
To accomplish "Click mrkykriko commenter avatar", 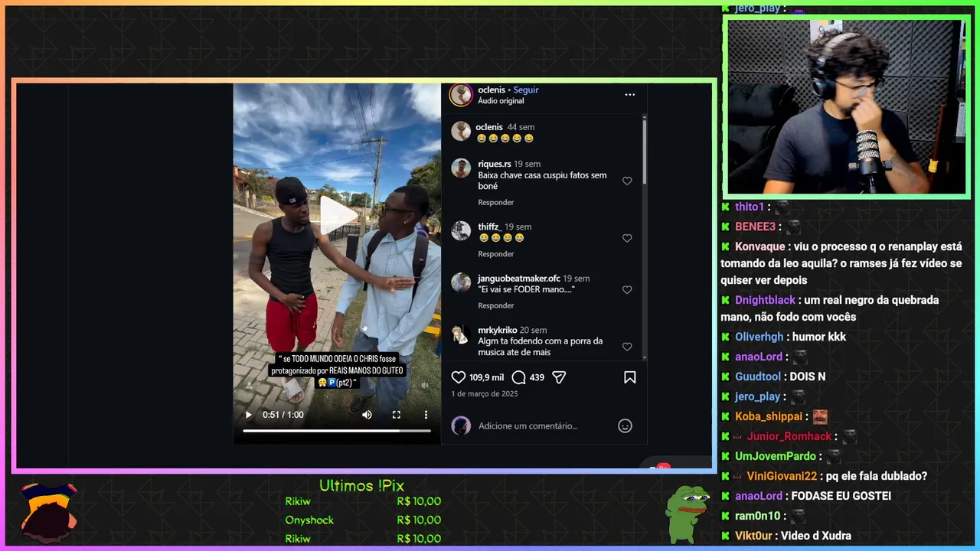I will coord(461,334).
